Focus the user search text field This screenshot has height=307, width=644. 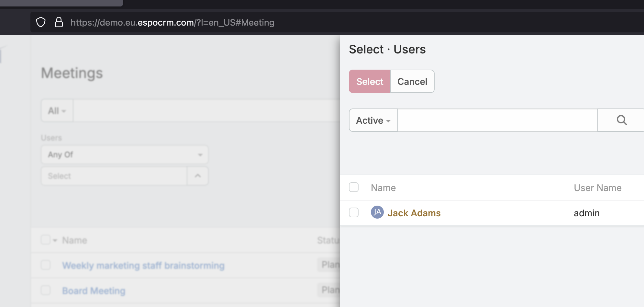497,120
